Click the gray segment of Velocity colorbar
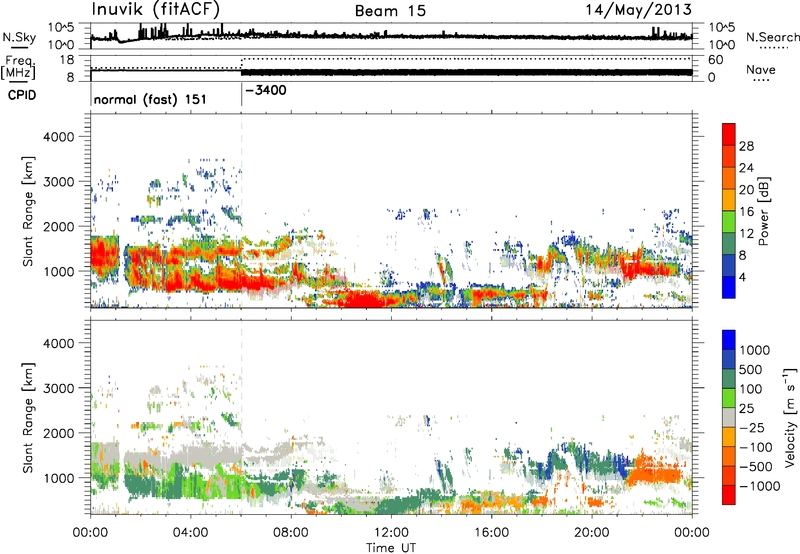The height and width of the screenshot is (554, 800). 729,417
